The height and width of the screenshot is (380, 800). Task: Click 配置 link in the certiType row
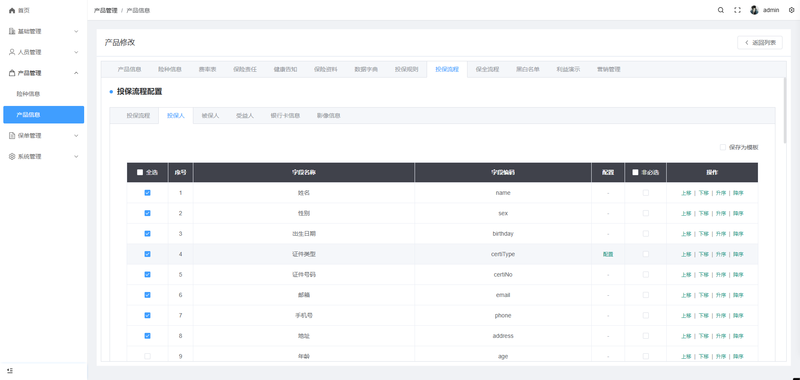tap(608, 254)
